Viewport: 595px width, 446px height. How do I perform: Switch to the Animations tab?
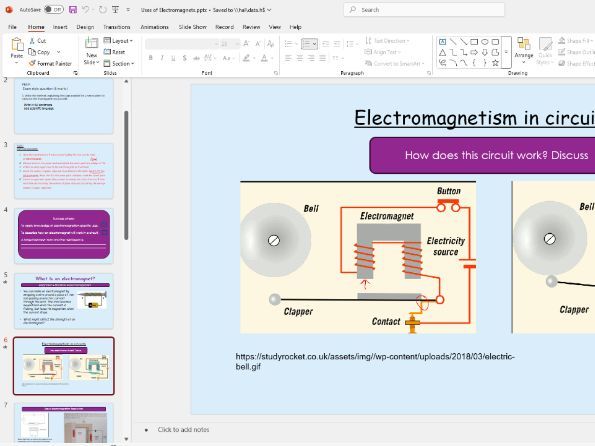point(154,27)
